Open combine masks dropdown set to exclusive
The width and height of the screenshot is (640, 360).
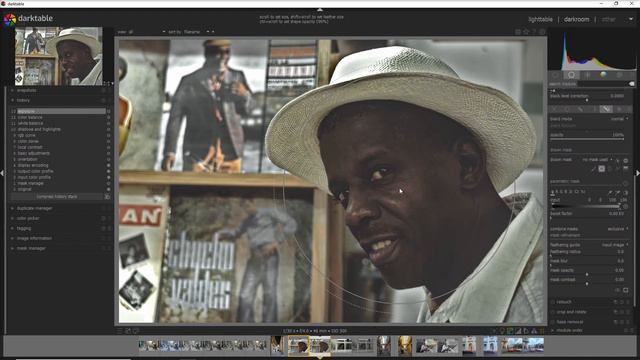[x=589, y=229]
